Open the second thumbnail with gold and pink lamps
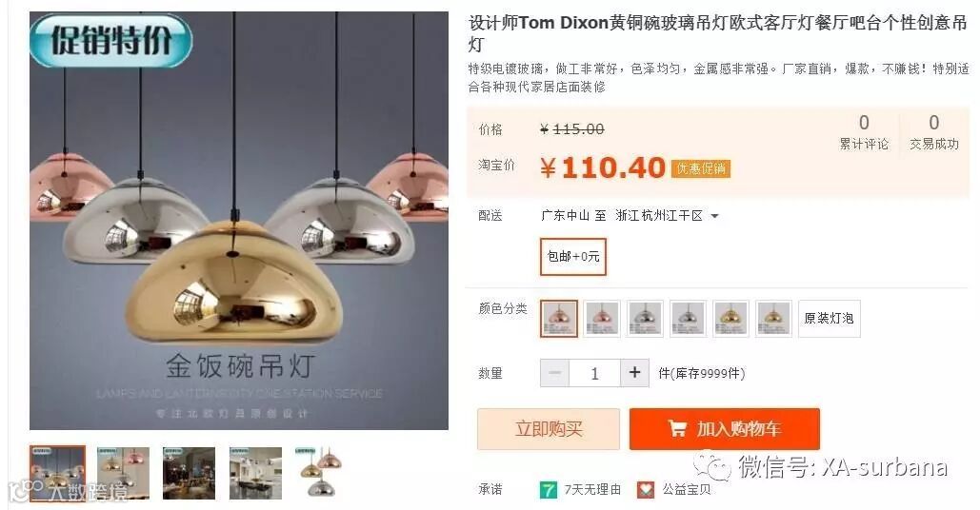980x510 pixels. tap(123, 473)
